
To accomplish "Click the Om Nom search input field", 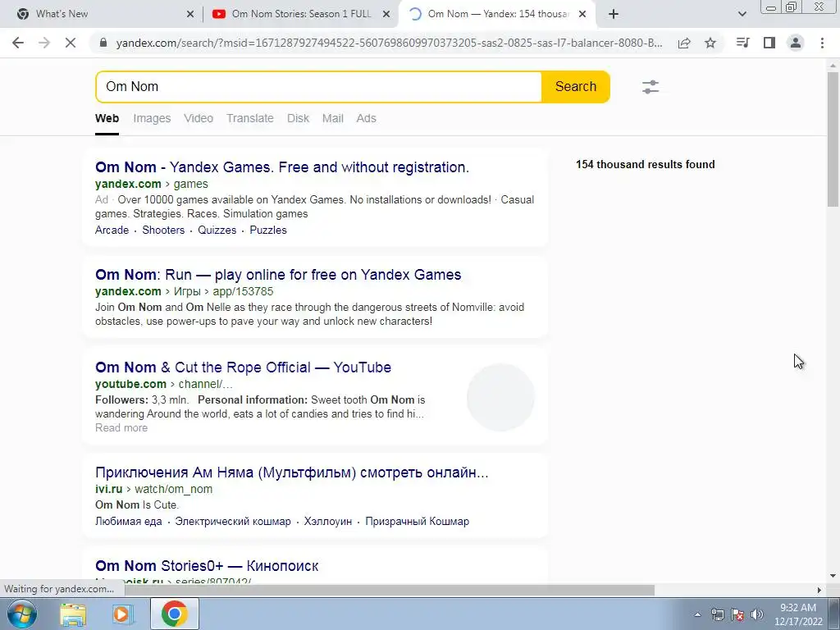I will pyautogui.click(x=319, y=87).
